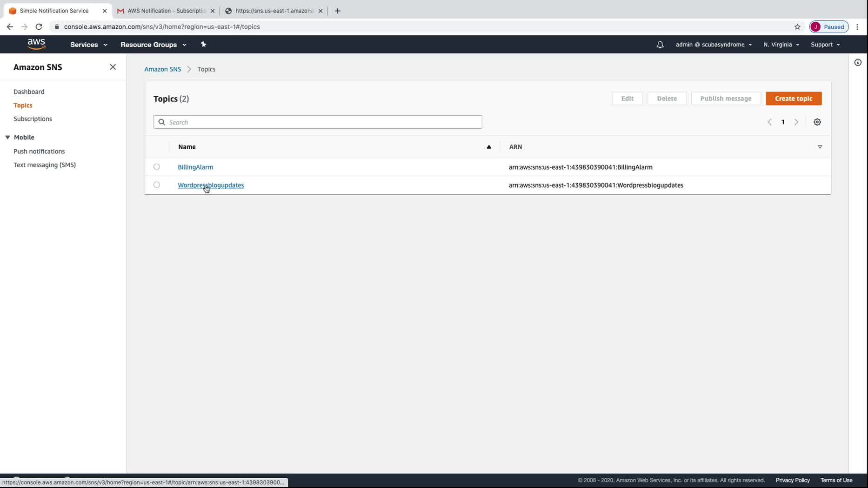Open the info panel icon

tap(858, 62)
